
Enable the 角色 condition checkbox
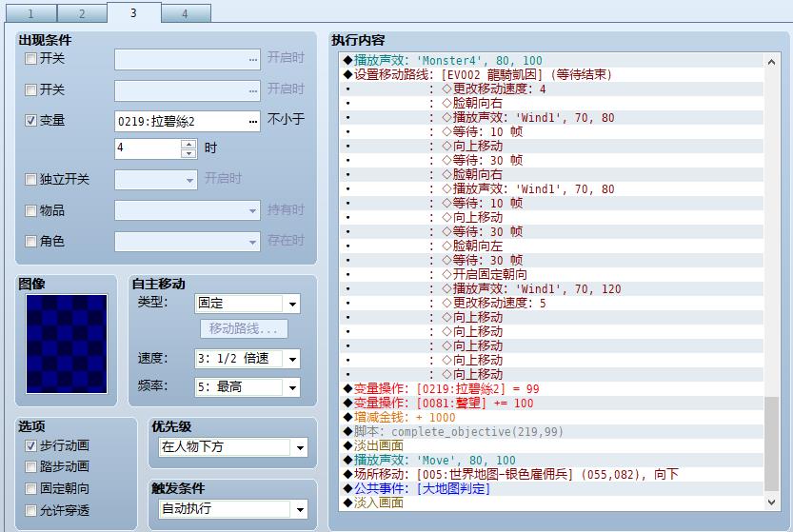pyautogui.click(x=30, y=241)
